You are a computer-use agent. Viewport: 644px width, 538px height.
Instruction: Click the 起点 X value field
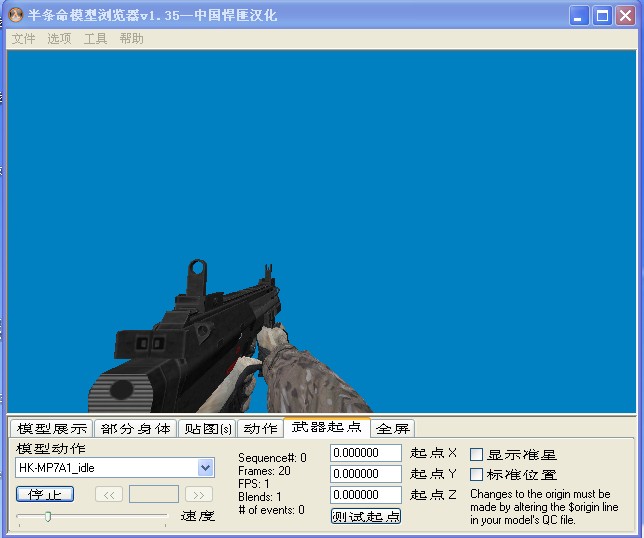(x=366, y=453)
